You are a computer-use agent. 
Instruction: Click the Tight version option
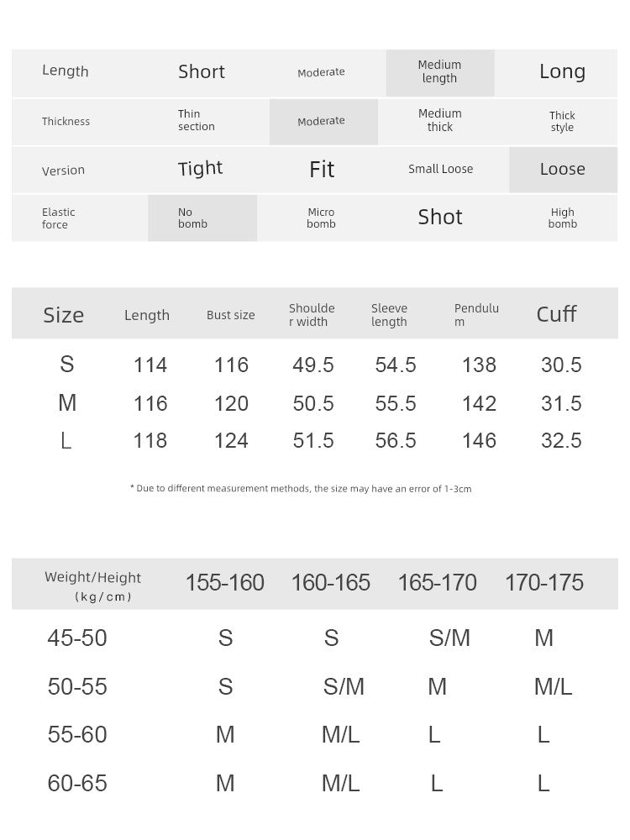[201, 169]
